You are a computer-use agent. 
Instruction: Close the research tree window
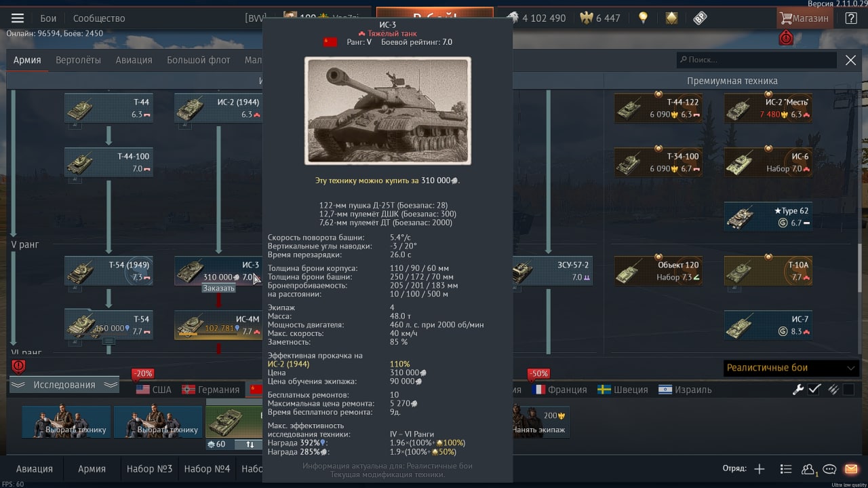(x=850, y=60)
